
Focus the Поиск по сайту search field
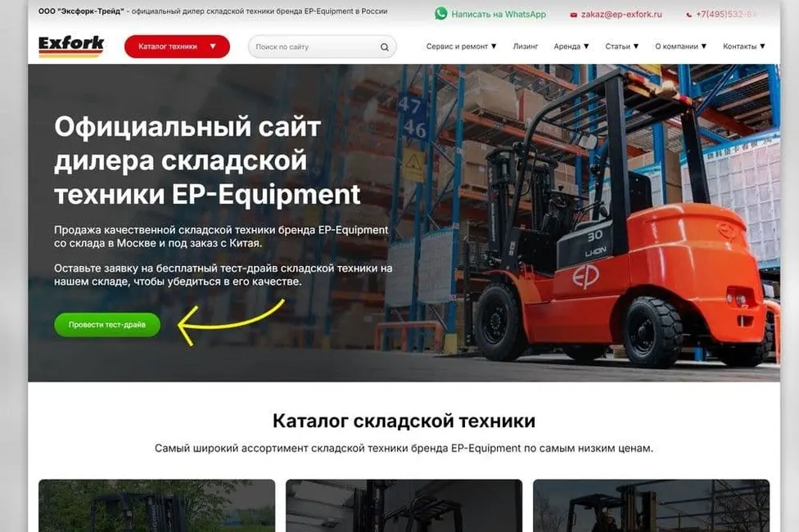point(322,47)
